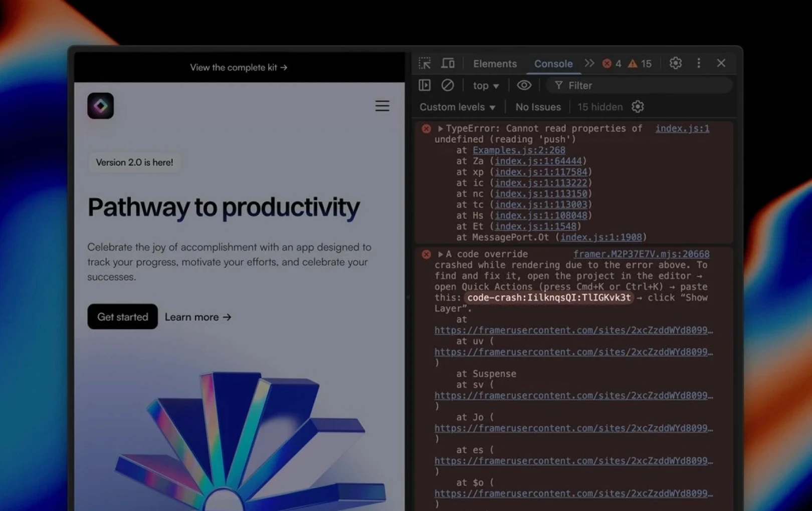Show more DevTools tabs chevron

click(589, 63)
